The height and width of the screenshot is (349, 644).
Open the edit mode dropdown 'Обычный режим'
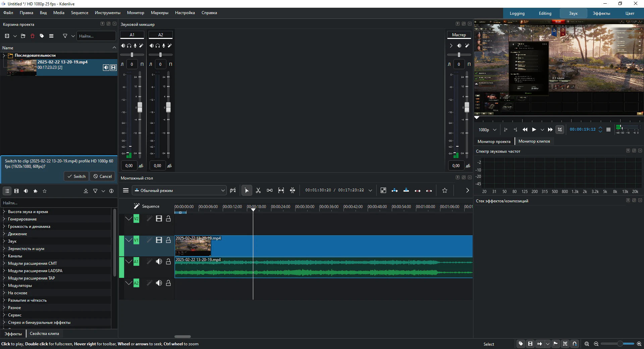179,191
